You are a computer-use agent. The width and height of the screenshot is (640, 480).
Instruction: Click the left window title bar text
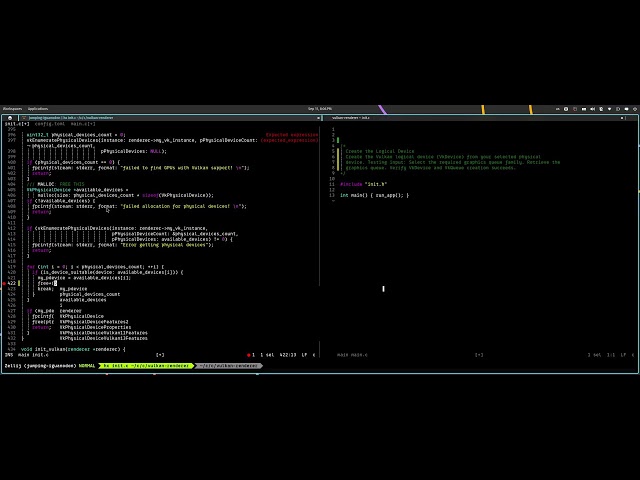point(71,118)
